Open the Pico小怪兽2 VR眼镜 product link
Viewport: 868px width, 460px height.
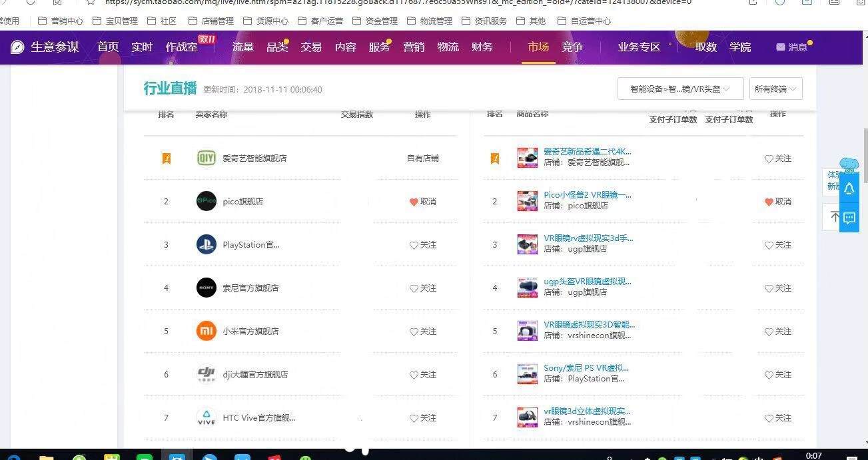[x=587, y=195]
